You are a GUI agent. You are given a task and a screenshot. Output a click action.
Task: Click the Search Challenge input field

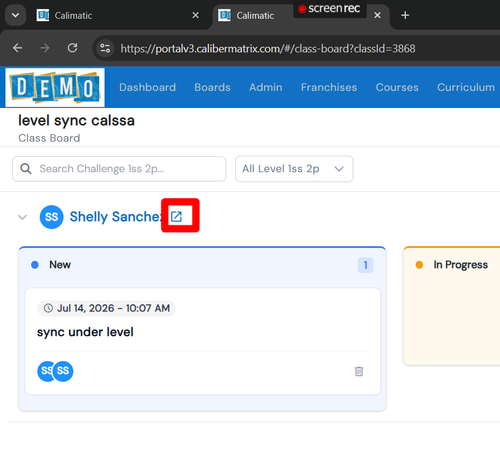tap(119, 169)
